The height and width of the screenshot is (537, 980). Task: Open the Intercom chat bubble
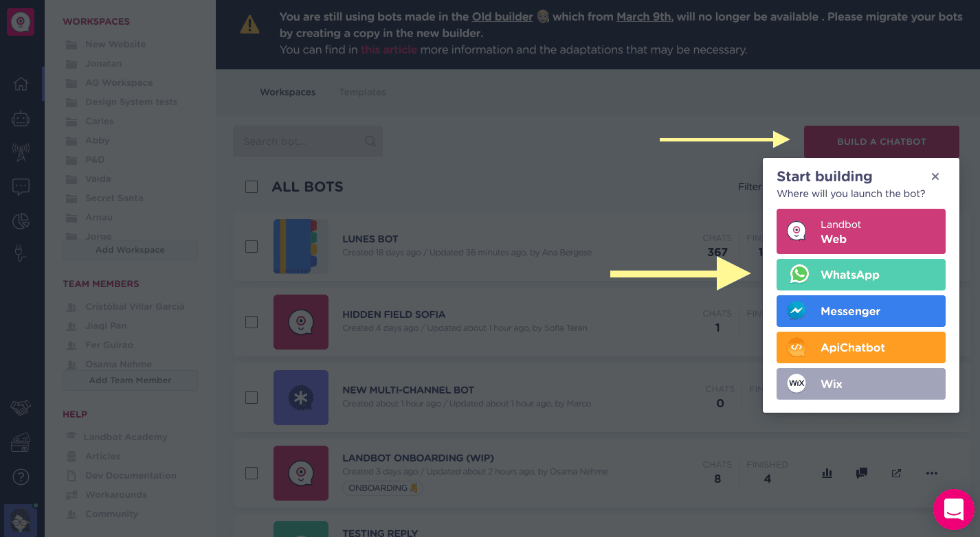(954, 509)
